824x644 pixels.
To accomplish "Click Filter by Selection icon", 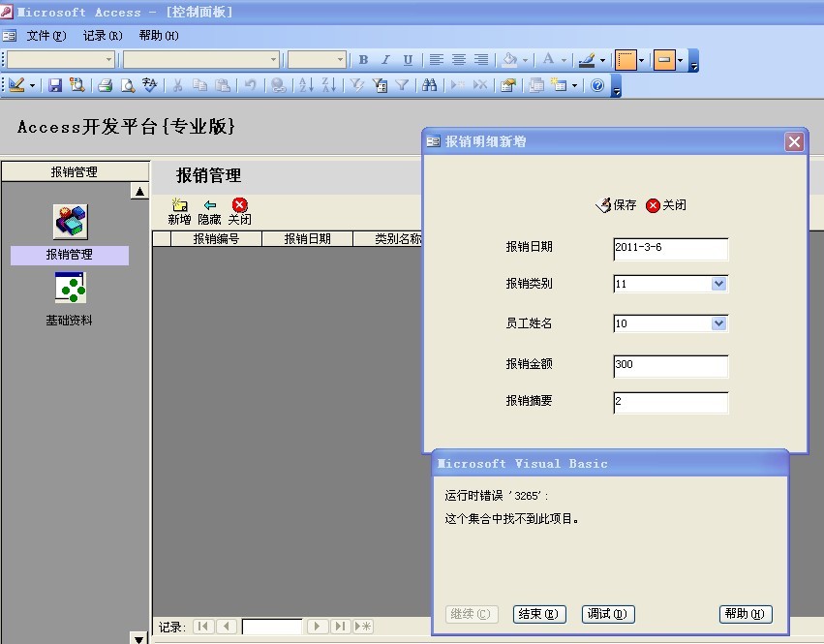I will pyautogui.click(x=357, y=85).
